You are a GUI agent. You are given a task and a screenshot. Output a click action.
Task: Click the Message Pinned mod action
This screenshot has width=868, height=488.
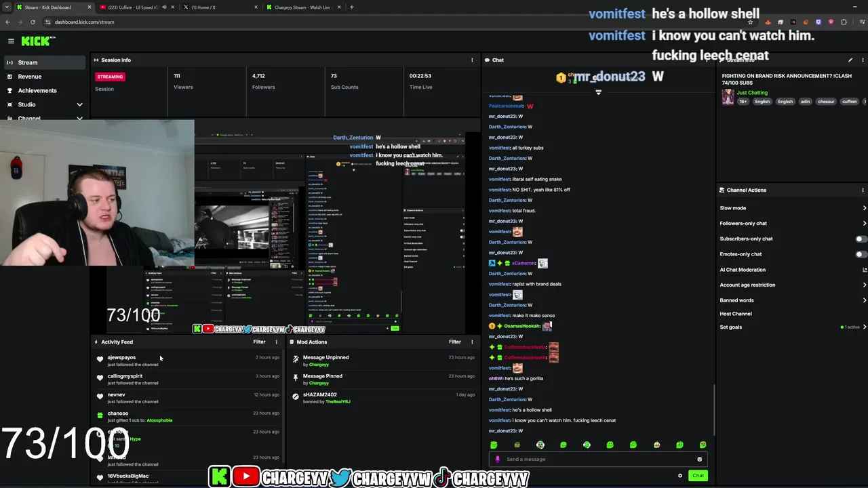pyautogui.click(x=323, y=376)
